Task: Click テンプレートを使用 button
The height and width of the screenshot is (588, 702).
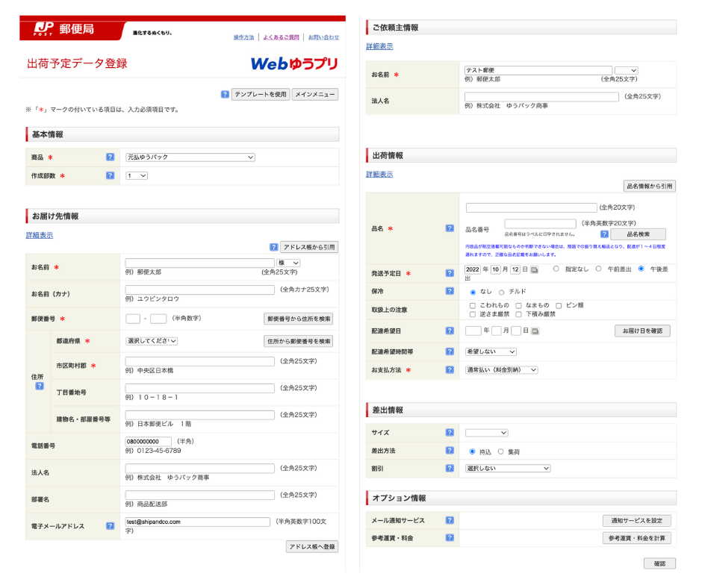Action: [261, 95]
